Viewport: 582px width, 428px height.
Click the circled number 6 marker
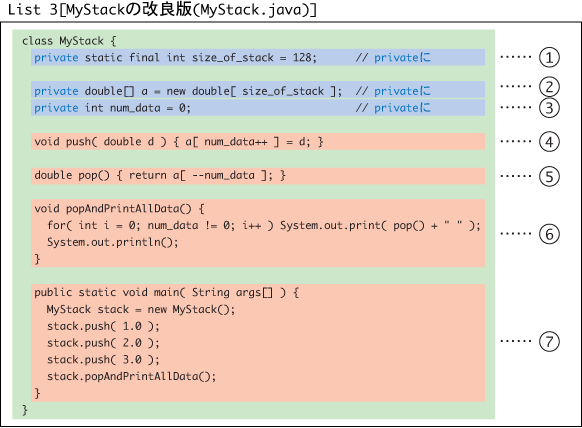549,234
